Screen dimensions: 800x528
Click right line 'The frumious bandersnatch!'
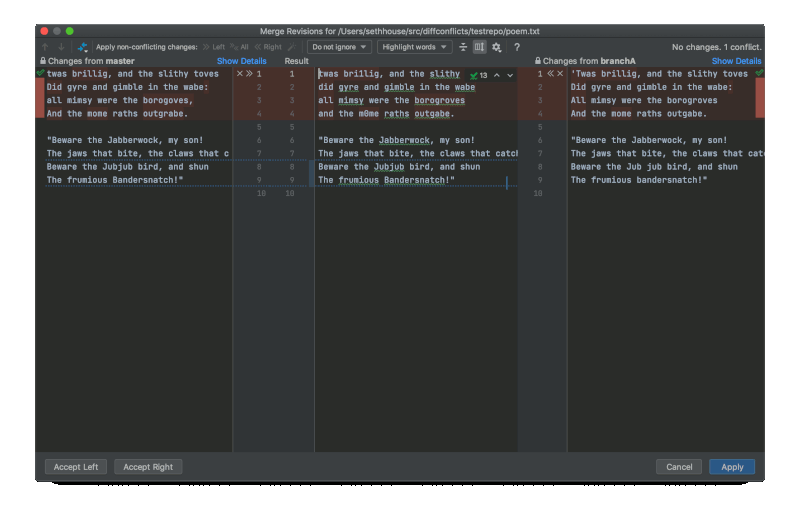tap(639, 180)
